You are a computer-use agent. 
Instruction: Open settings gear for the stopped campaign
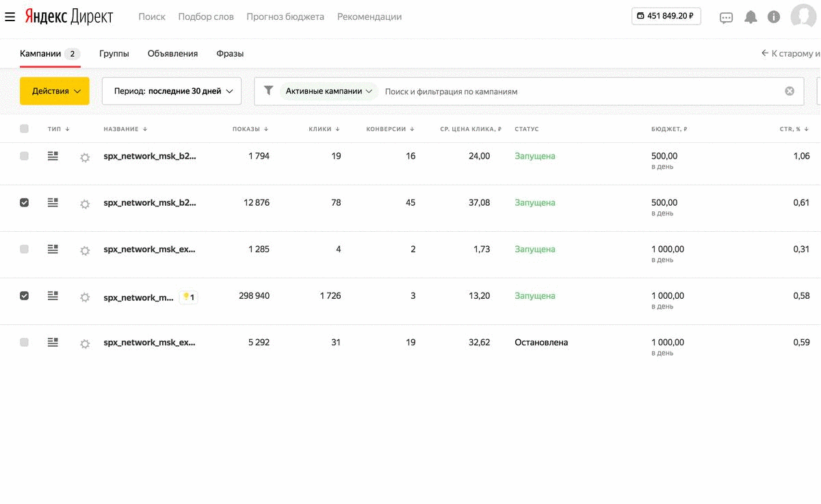85,344
